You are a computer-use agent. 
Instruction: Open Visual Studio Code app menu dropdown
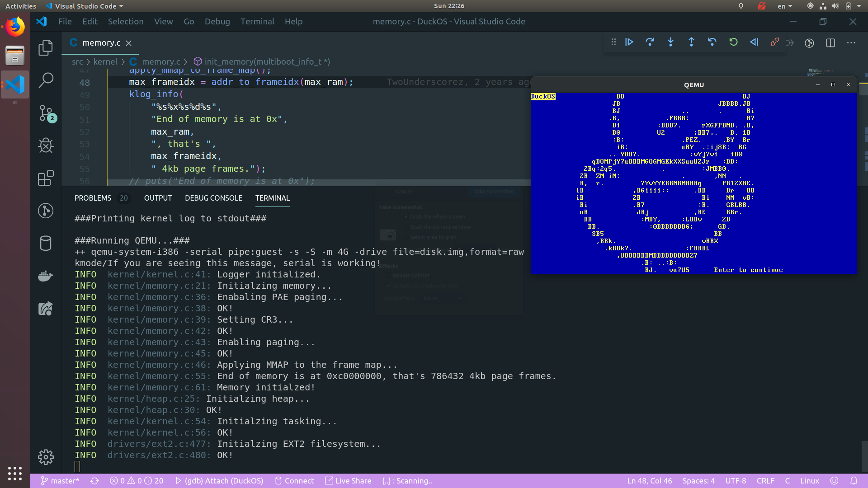pyautogui.click(x=85, y=6)
